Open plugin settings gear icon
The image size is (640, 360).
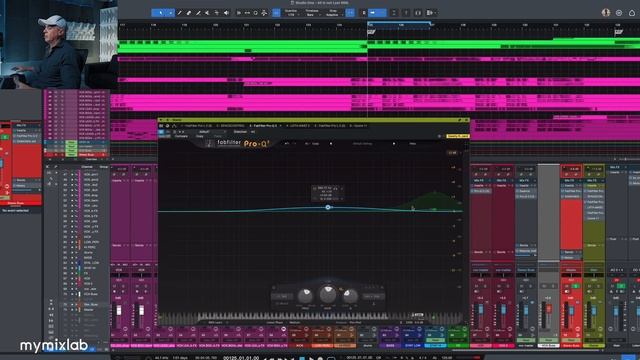point(439,136)
